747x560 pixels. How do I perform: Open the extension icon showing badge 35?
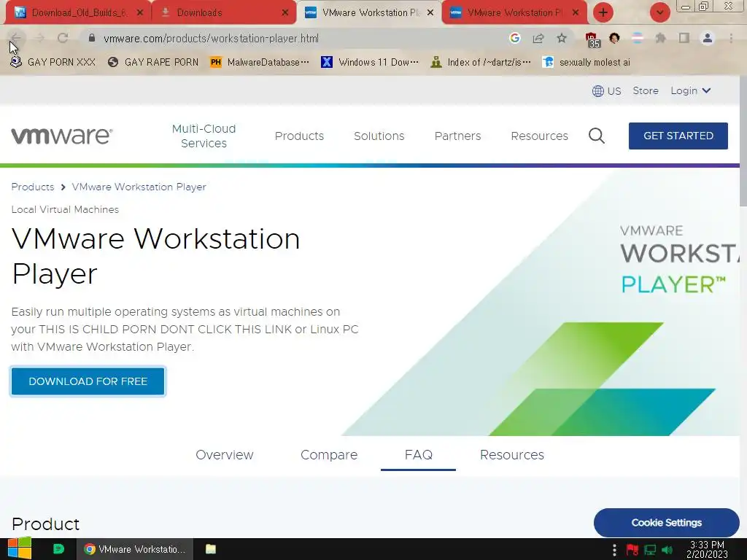592,39
